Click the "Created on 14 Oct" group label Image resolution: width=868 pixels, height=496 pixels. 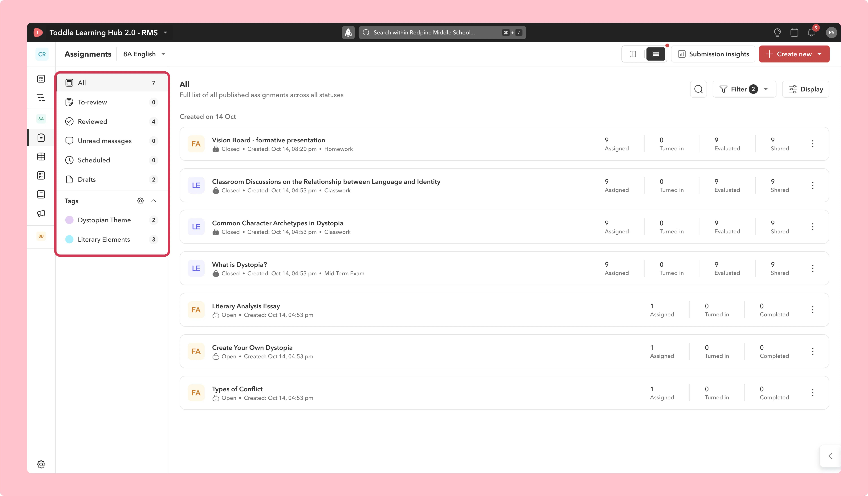pos(208,117)
